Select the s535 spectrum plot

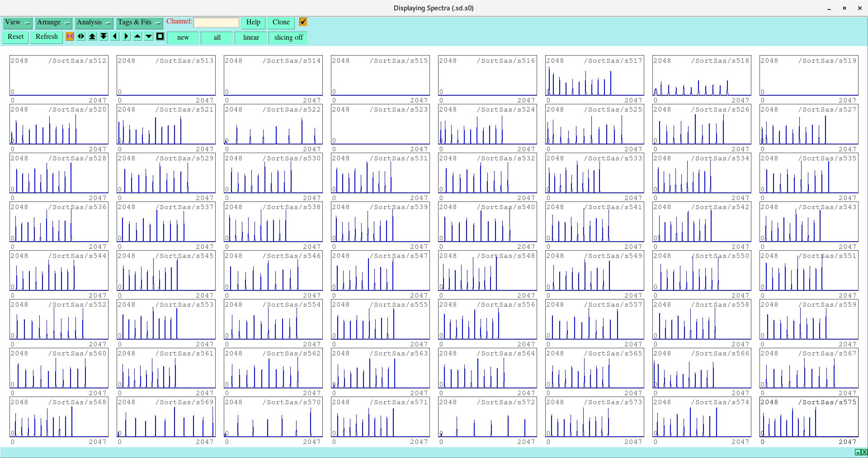tap(809, 173)
